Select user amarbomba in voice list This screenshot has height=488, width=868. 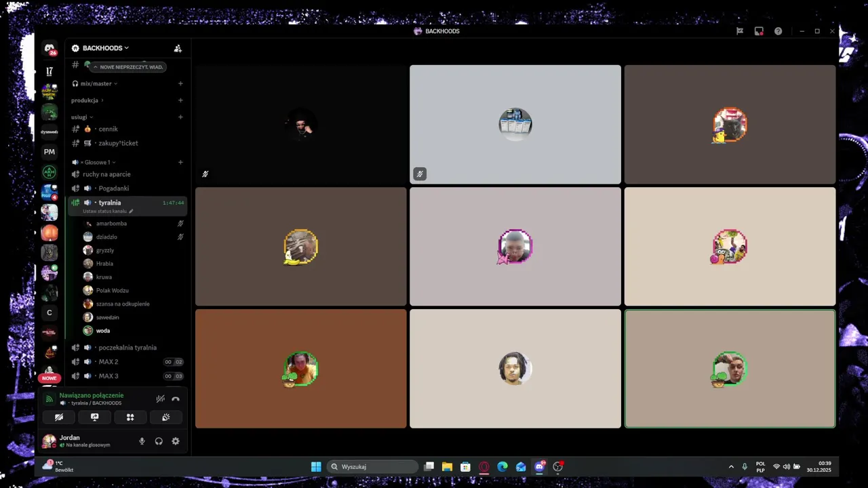tap(134, 224)
